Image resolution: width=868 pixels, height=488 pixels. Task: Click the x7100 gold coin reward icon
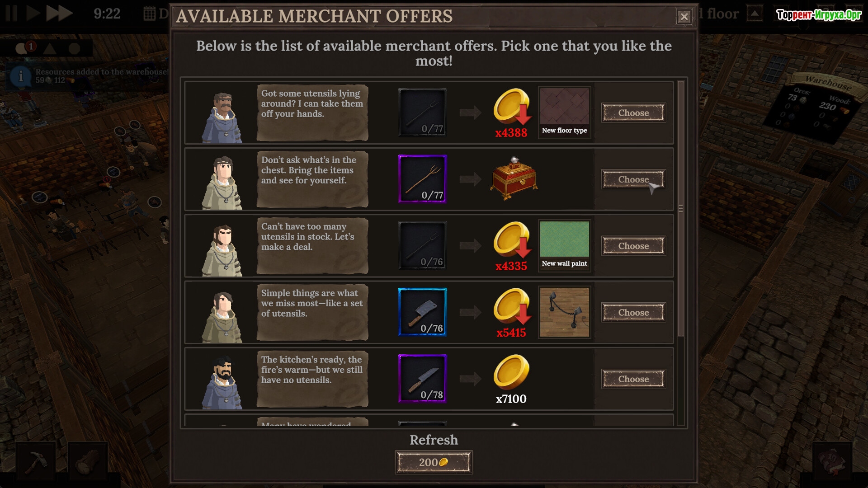point(511,372)
